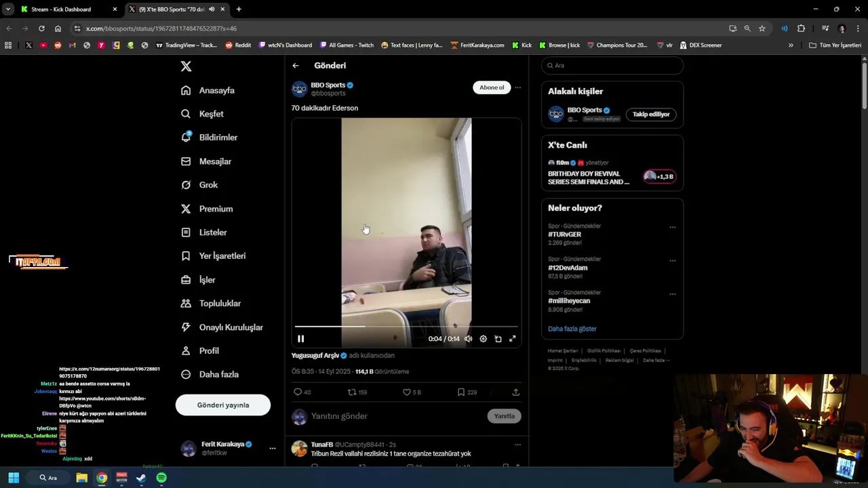Open Spotify from the taskbar
This screenshot has height=488, width=868.
[x=161, y=478]
